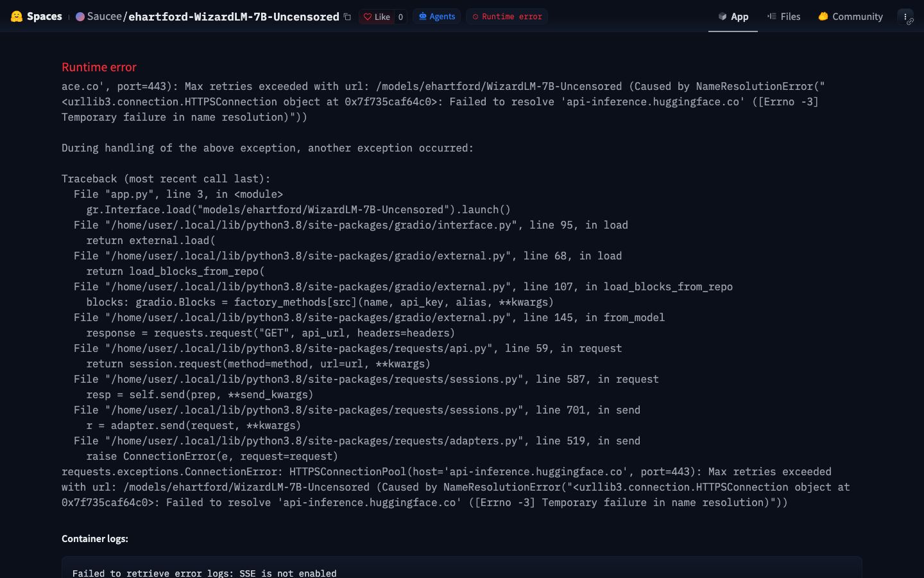
Task: Open the Saucee profile link
Action: pos(104,17)
